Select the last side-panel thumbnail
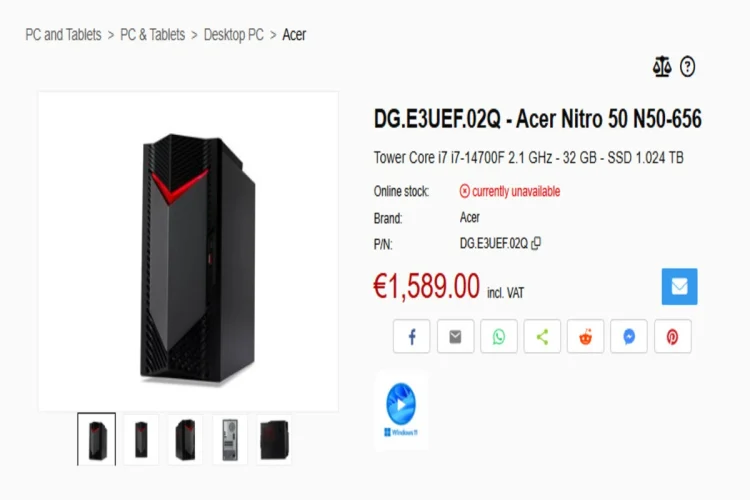This screenshot has width=750, height=500. tap(274, 440)
